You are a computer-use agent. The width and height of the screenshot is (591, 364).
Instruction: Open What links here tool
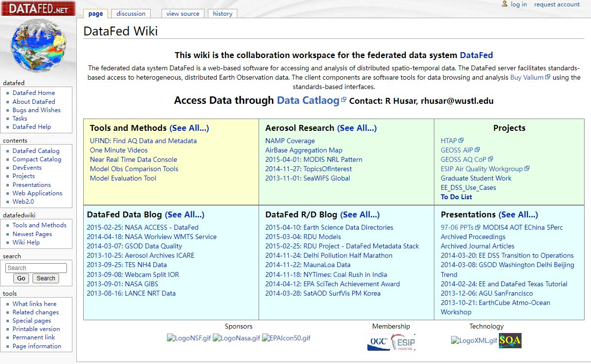pyautogui.click(x=34, y=304)
